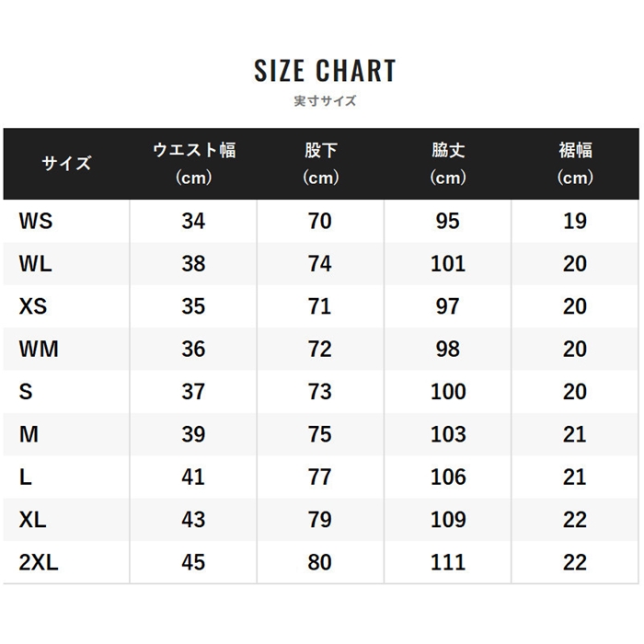Screen dimensions: 644x644
Task: Click inseam value 77 in L row
Action: click(x=320, y=477)
